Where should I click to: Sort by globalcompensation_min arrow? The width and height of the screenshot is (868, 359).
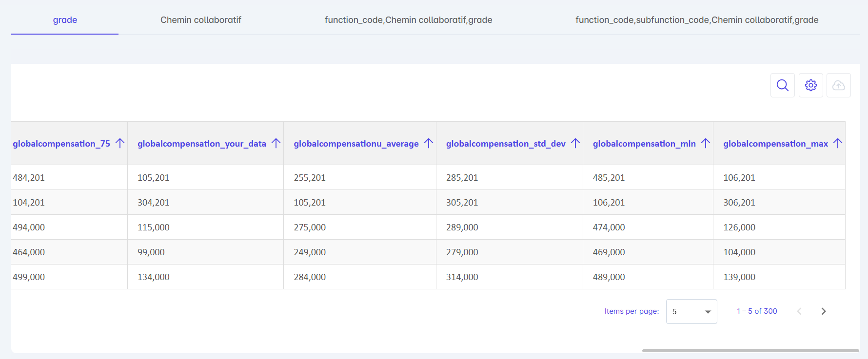pyautogui.click(x=706, y=143)
